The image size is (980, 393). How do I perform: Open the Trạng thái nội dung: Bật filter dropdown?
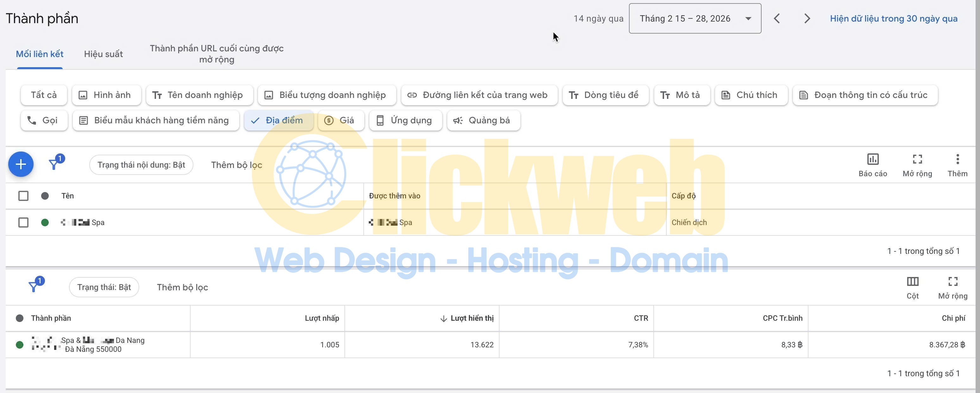click(x=141, y=164)
